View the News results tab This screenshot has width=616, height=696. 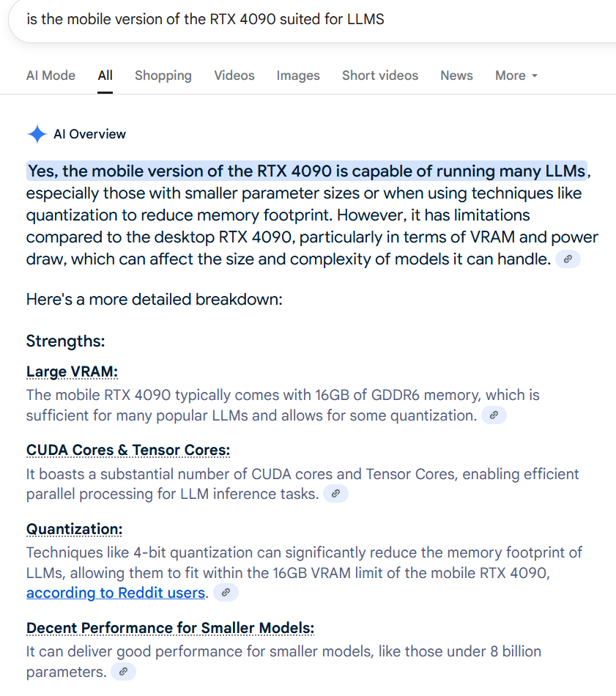click(x=456, y=75)
